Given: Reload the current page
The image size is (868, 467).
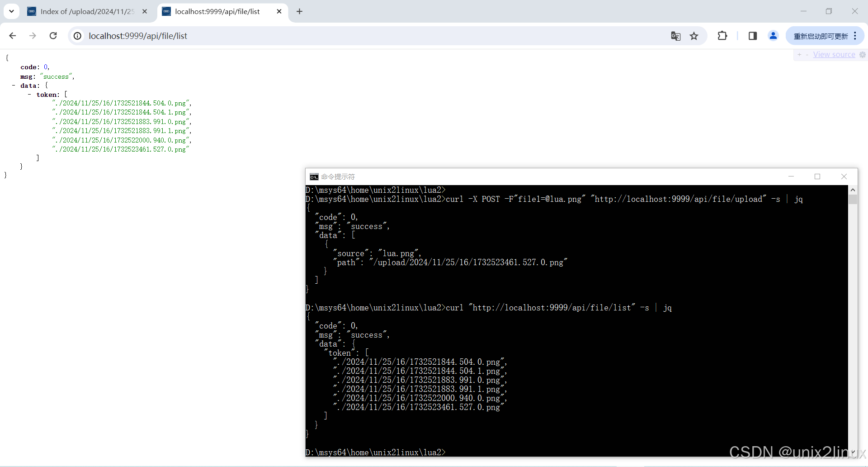Looking at the screenshot, I should 53,36.
